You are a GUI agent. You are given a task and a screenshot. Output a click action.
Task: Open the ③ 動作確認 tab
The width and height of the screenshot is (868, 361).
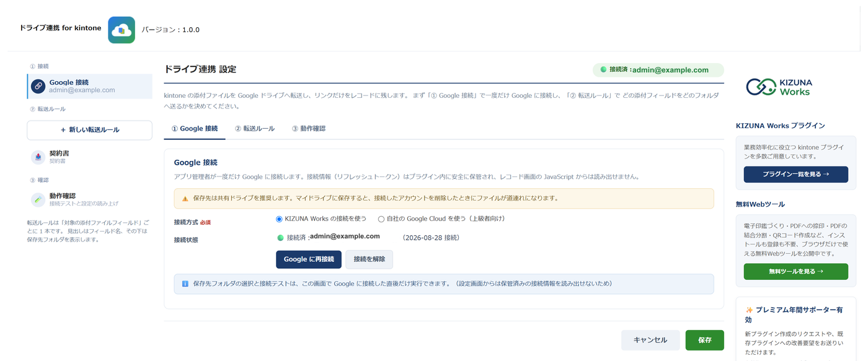(309, 129)
